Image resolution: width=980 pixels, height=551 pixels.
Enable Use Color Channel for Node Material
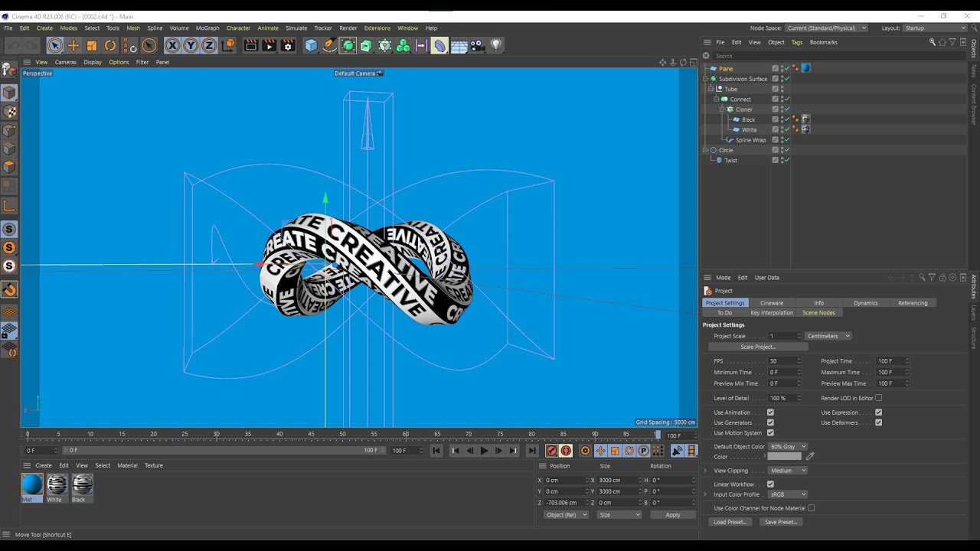pyautogui.click(x=811, y=508)
